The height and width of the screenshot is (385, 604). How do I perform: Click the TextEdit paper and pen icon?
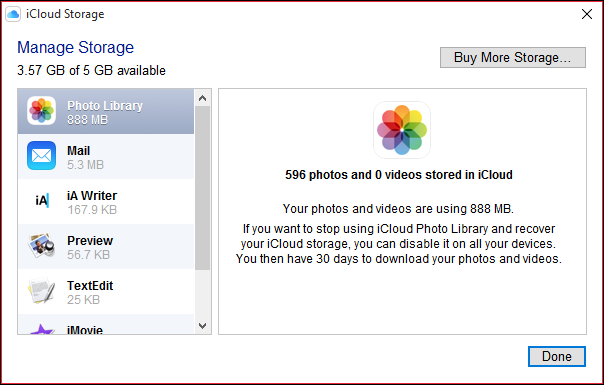[42, 291]
